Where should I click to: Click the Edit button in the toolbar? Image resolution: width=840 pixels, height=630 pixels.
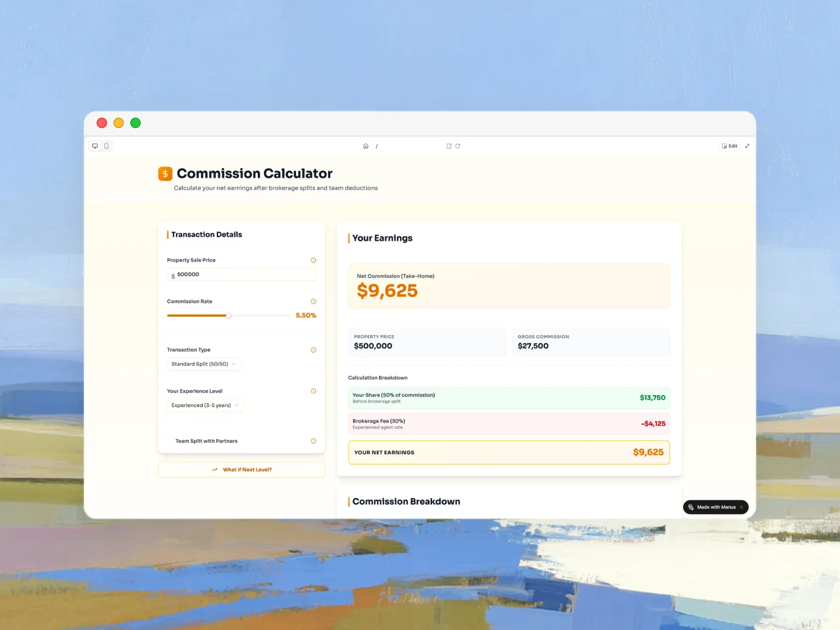coord(729,146)
